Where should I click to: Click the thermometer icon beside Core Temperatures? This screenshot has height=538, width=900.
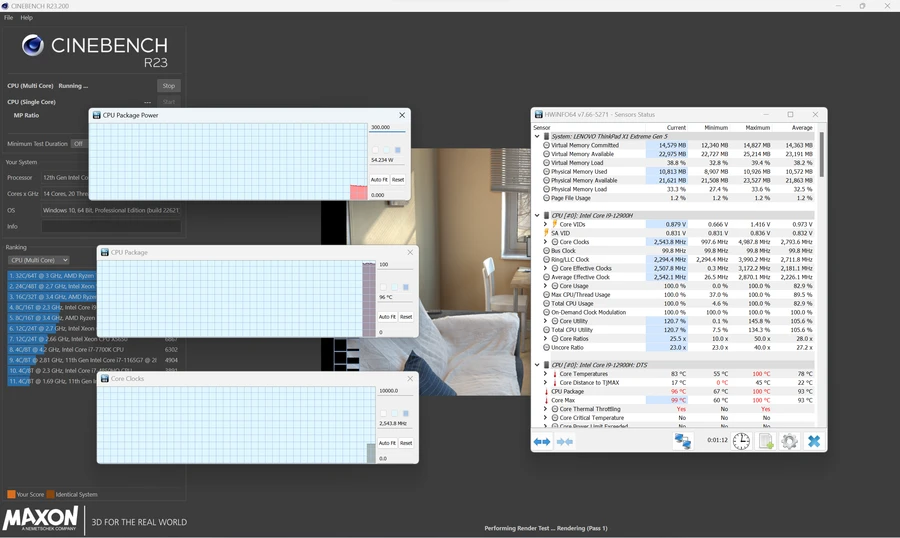click(555, 374)
